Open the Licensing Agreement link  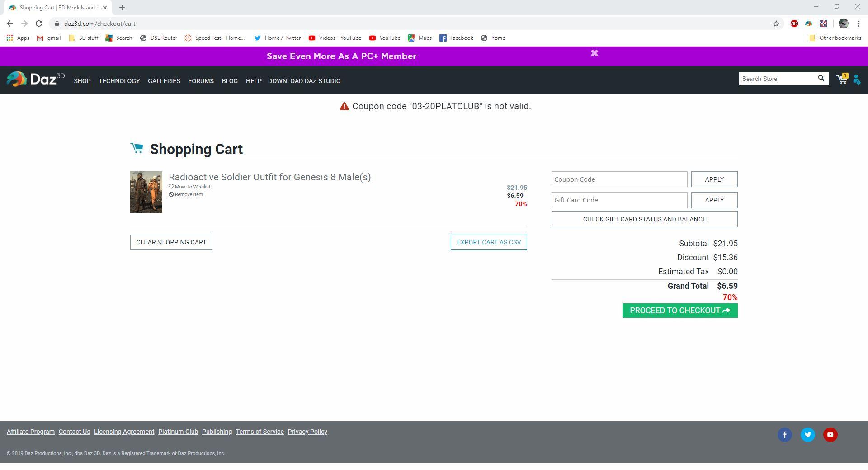tap(124, 432)
